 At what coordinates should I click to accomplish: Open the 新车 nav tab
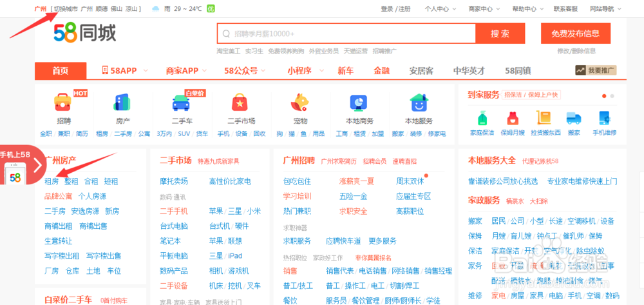pos(345,71)
